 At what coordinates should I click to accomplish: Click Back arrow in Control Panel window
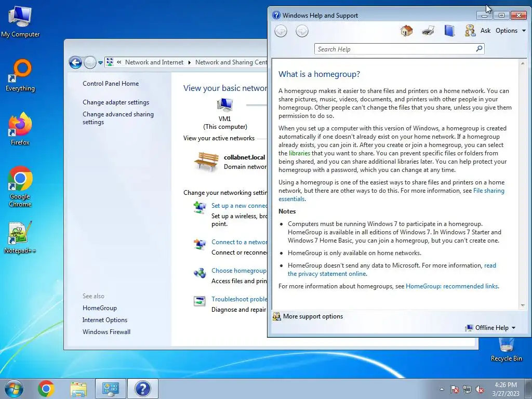tap(75, 62)
